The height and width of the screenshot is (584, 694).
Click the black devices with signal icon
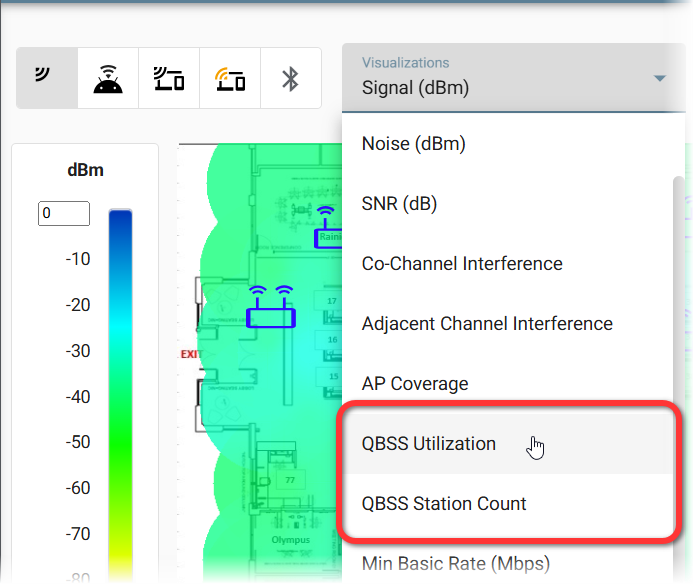pyautogui.click(x=168, y=78)
